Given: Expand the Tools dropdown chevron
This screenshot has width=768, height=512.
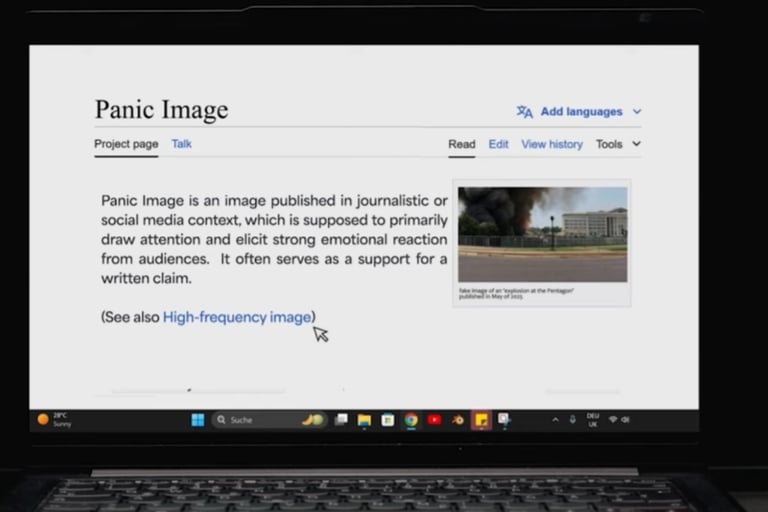Looking at the screenshot, I should coord(636,144).
